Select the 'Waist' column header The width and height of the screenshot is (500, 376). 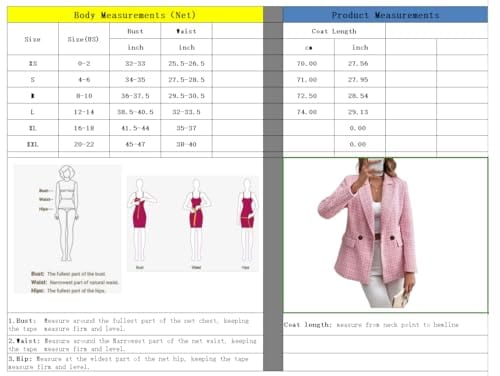(186, 31)
